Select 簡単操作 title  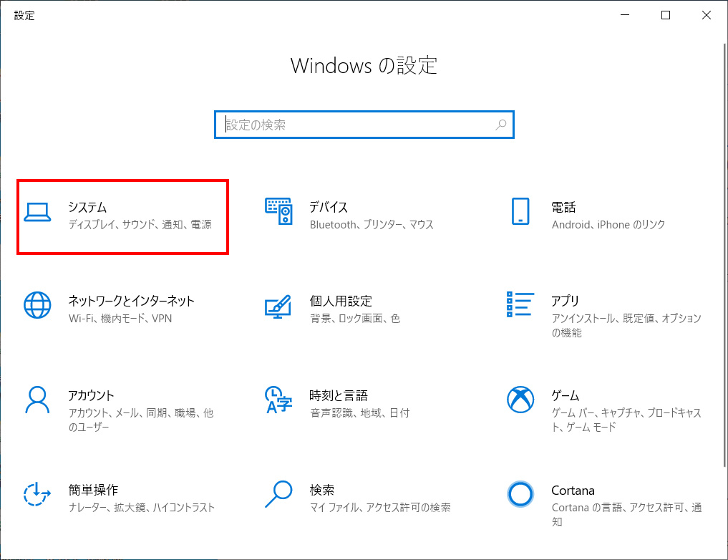point(93,490)
